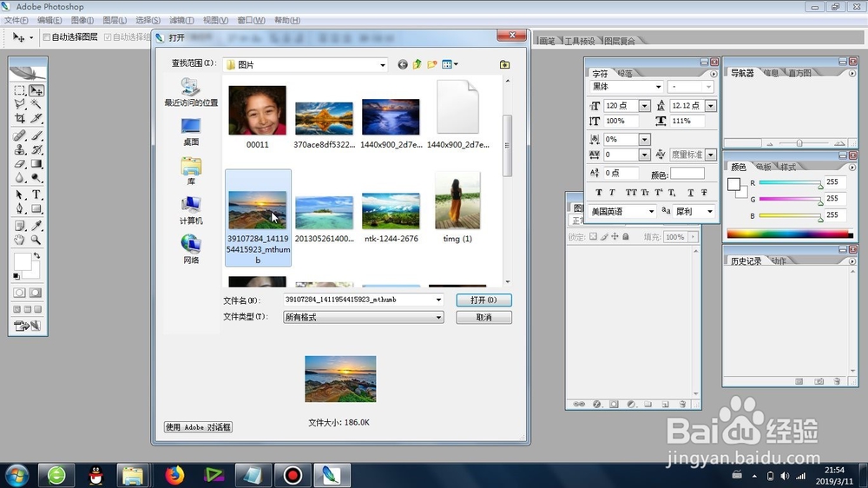Select the Eyedropper tool
Viewport: 868px width, 488px height.
tap(36, 226)
